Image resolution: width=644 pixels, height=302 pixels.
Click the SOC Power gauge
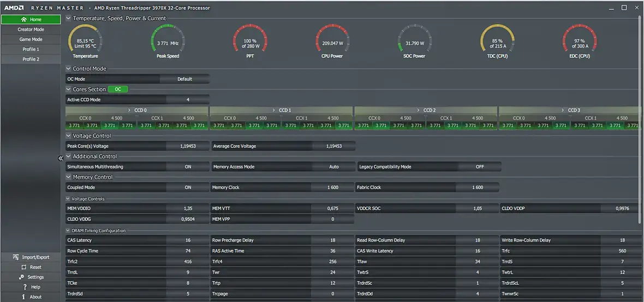coord(414,40)
